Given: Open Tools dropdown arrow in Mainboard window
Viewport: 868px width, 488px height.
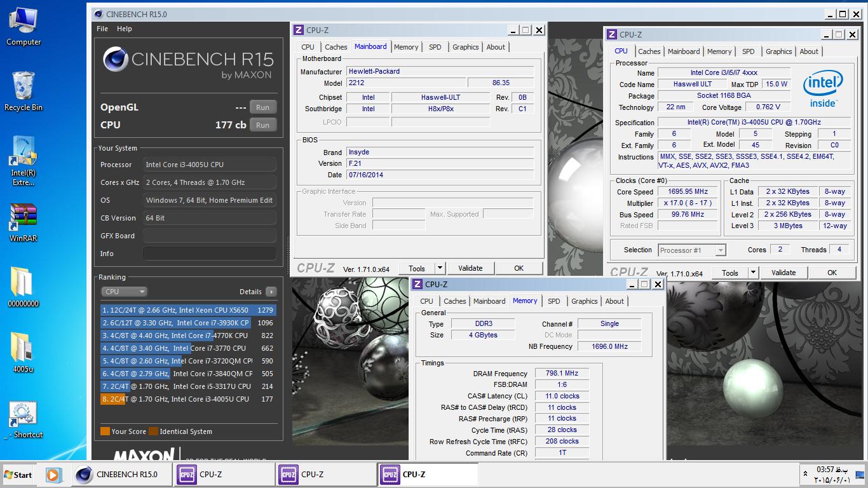Looking at the screenshot, I should (x=440, y=268).
